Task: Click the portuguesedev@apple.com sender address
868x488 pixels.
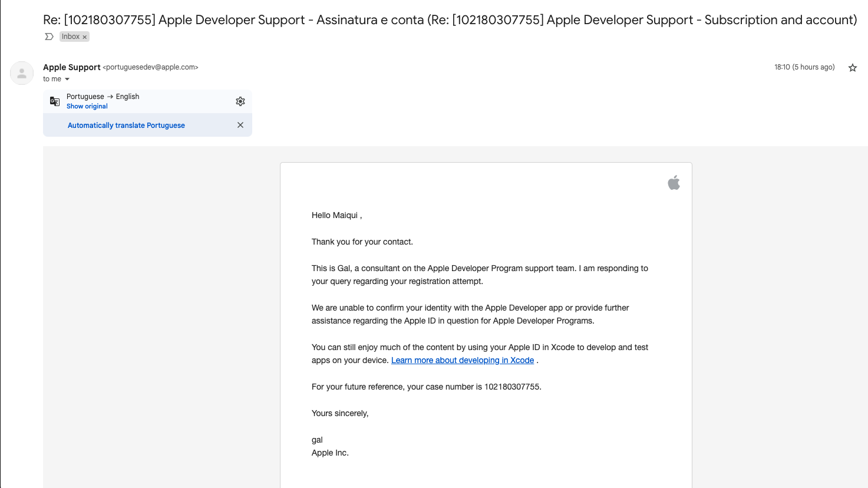Action: 151,67
